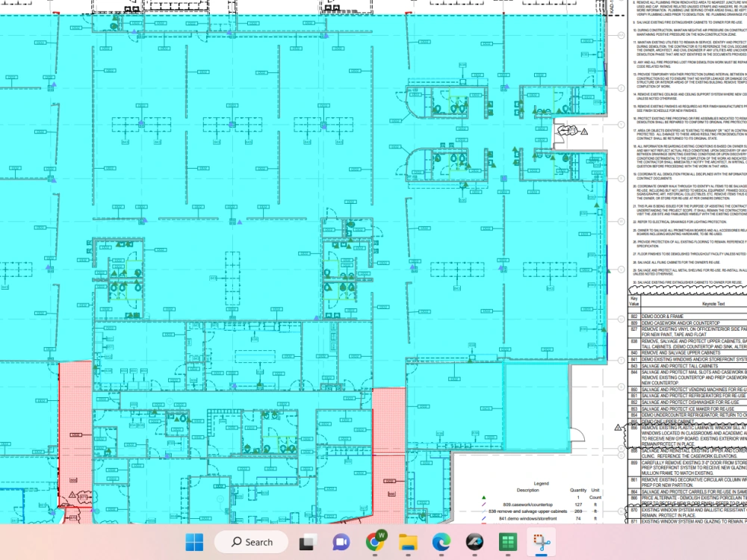Viewport: 747px width, 560px height.
Task: Click legend entry '841.demo windows/storefront'
Action: (528, 519)
